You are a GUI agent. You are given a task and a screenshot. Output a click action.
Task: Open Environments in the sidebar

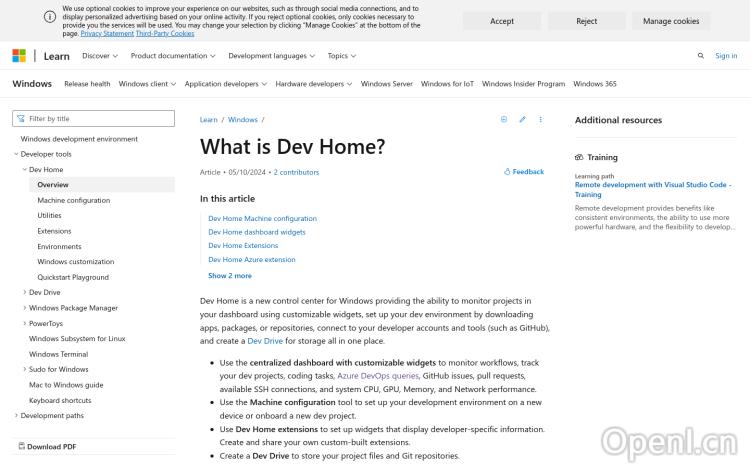(59, 246)
